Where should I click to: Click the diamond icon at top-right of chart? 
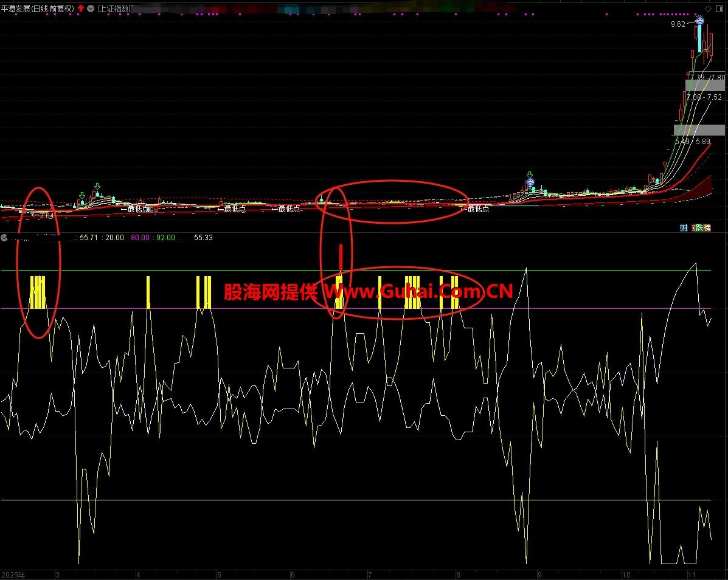click(707, 8)
